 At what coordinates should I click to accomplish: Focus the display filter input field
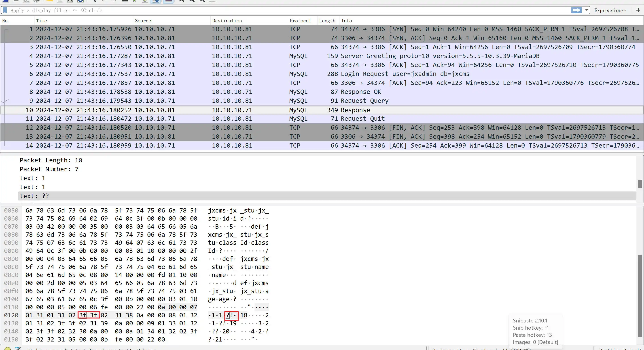coord(290,10)
